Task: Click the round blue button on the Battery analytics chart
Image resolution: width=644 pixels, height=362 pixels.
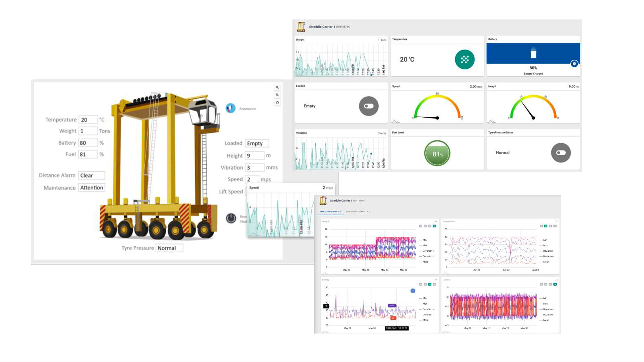Action: click(x=413, y=291)
